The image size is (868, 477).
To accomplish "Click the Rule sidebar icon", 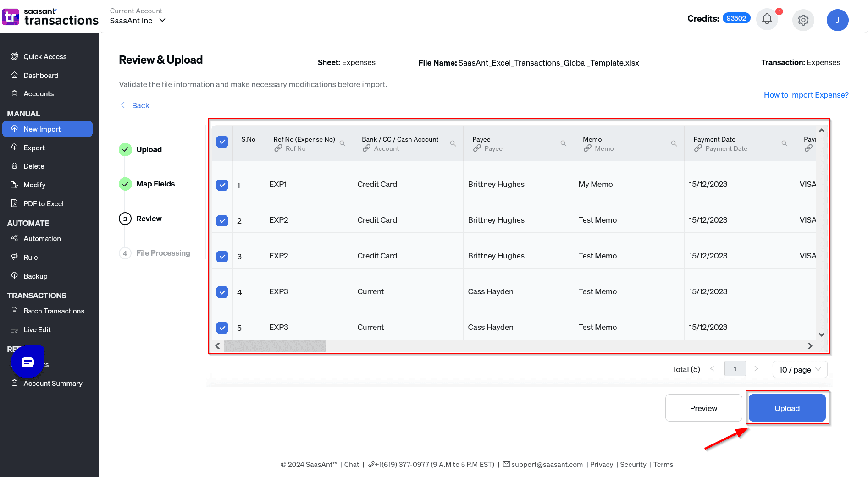I will pyautogui.click(x=15, y=257).
